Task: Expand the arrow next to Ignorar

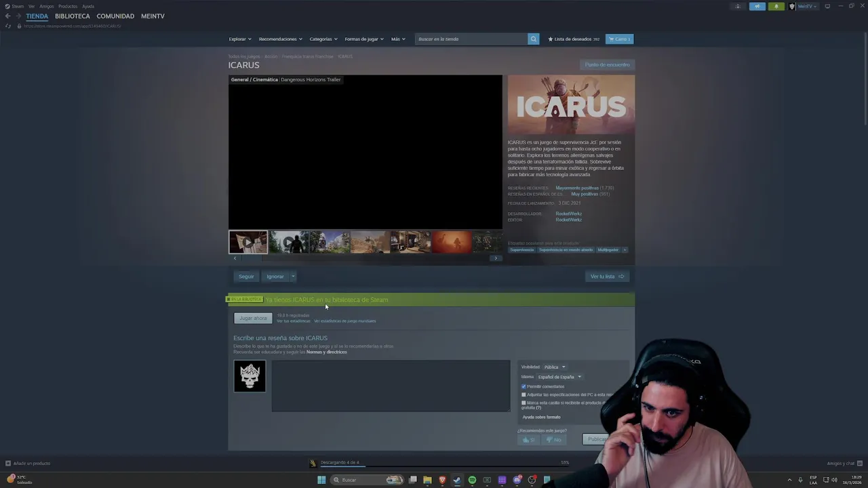Action: (293, 277)
